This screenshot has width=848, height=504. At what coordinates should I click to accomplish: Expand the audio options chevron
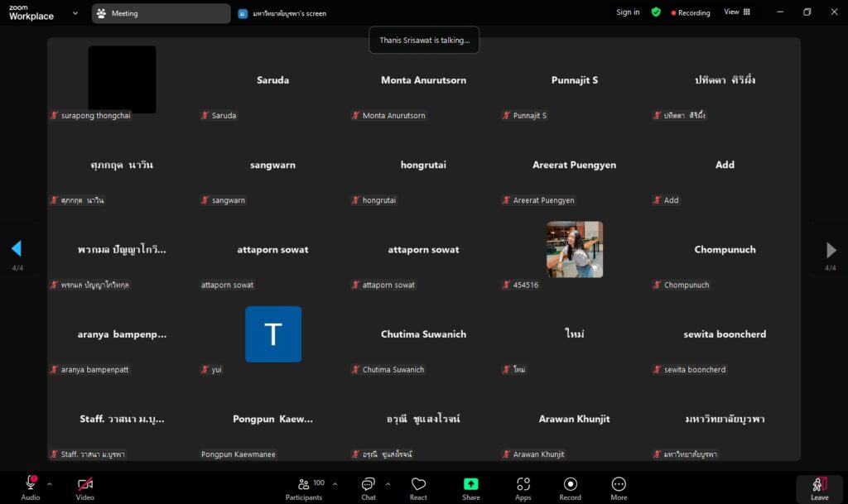[x=50, y=484]
